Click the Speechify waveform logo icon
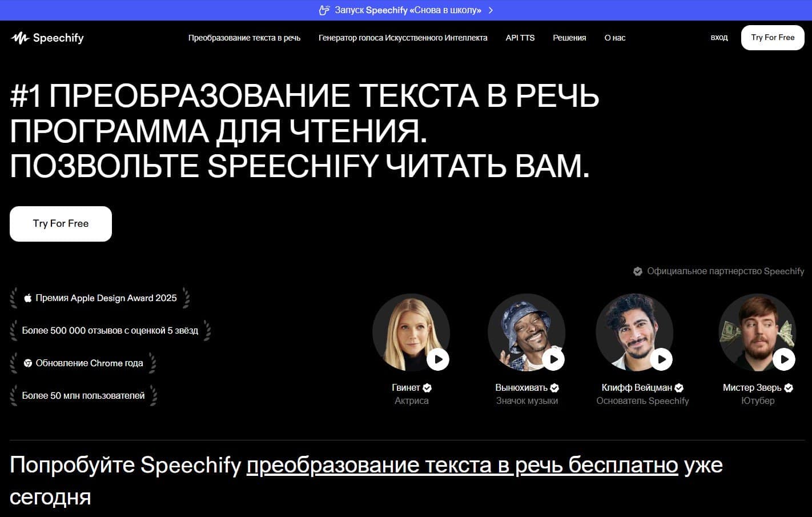812x517 pixels. (20, 38)
